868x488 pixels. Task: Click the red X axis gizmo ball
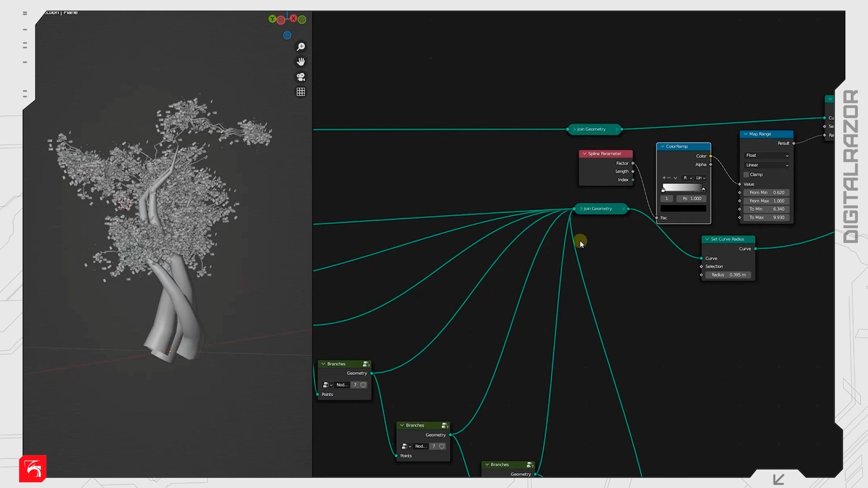(x=293, y=19)
